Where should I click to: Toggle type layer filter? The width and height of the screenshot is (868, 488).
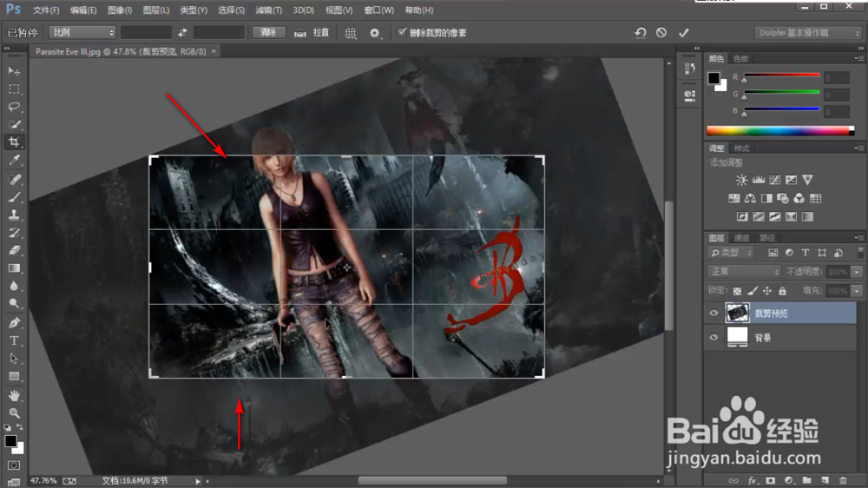point(806,253)
